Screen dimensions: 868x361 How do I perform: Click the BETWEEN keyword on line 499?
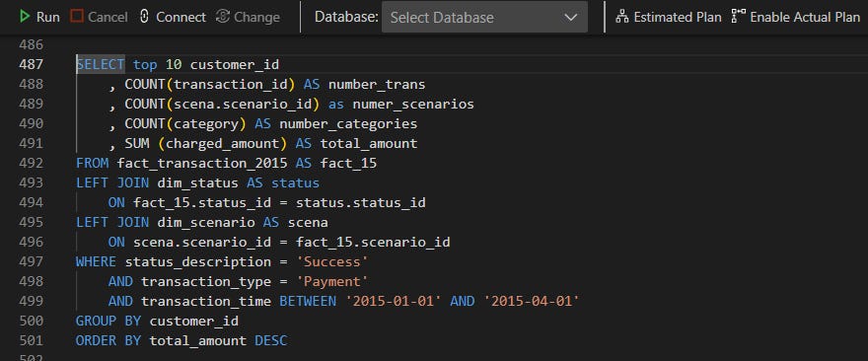point(308,301)
